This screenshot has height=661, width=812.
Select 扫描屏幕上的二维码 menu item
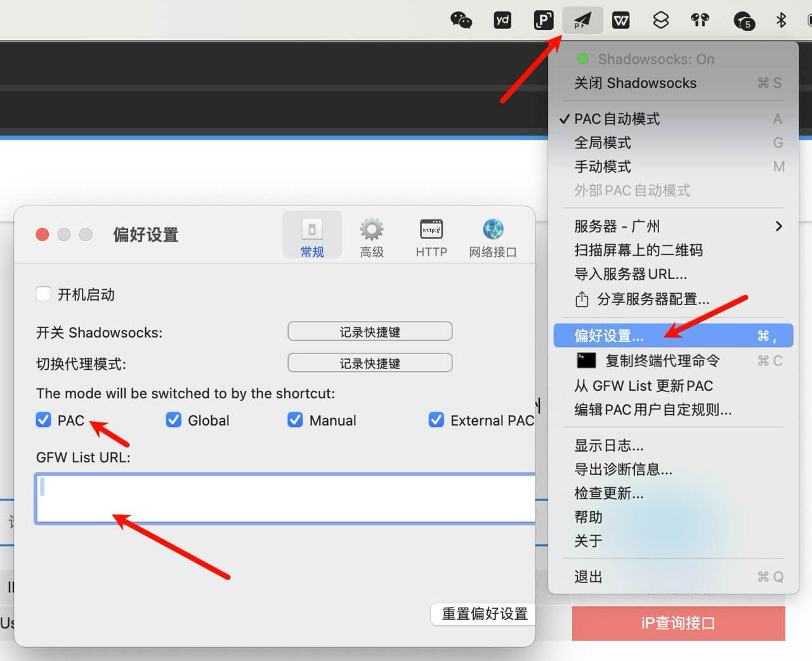[673, 250]
